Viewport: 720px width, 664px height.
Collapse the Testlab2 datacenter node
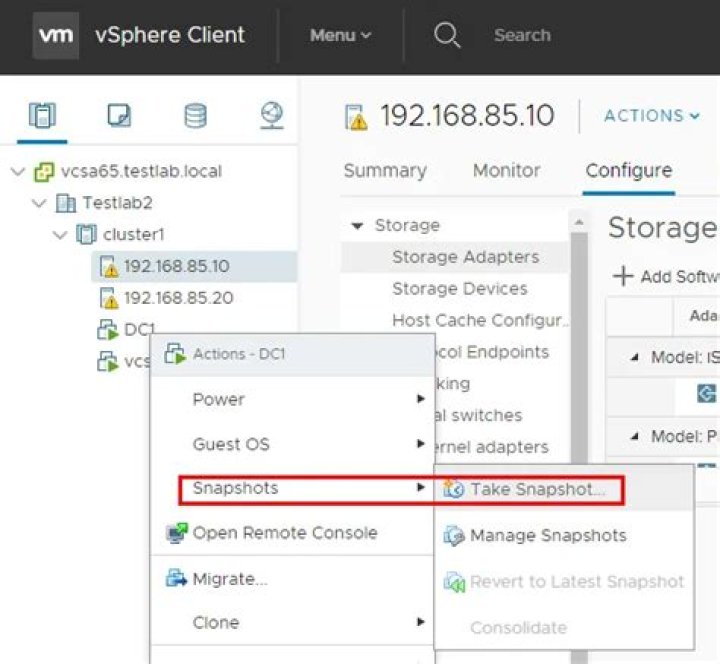point(39,203)
